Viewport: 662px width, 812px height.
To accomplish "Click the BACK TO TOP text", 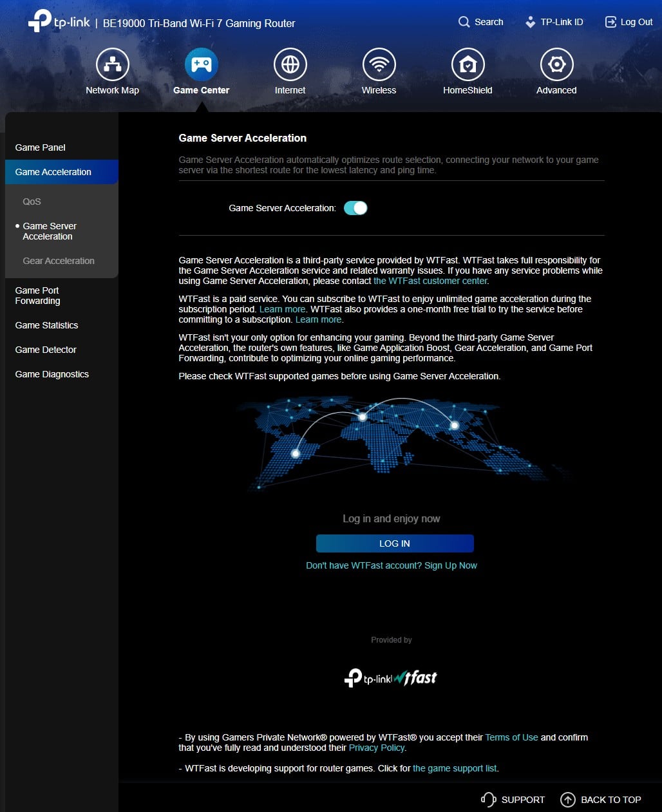I will (611, 800).
